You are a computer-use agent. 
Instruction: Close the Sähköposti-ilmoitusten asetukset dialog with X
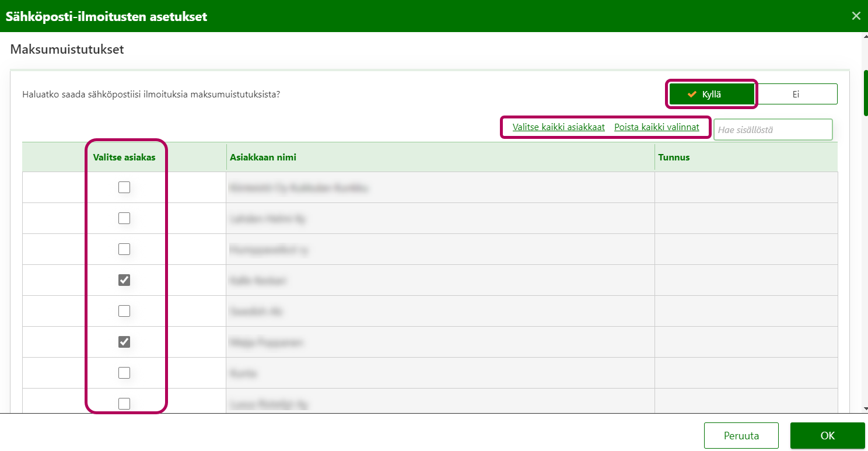[856, 16]
